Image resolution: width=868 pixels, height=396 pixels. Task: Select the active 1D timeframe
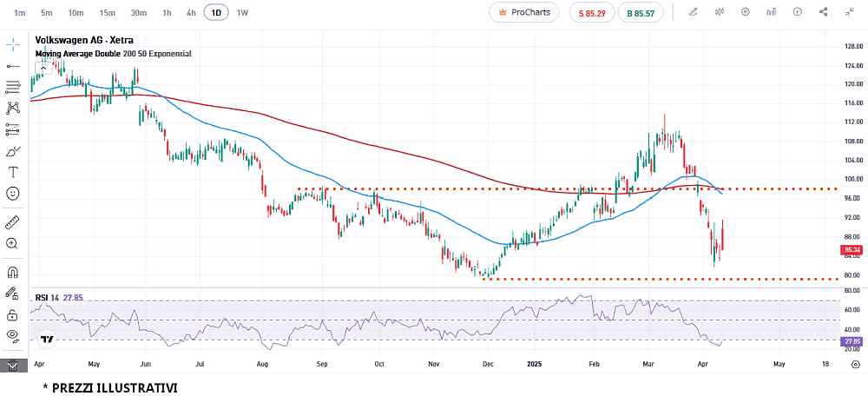(216, 12)
